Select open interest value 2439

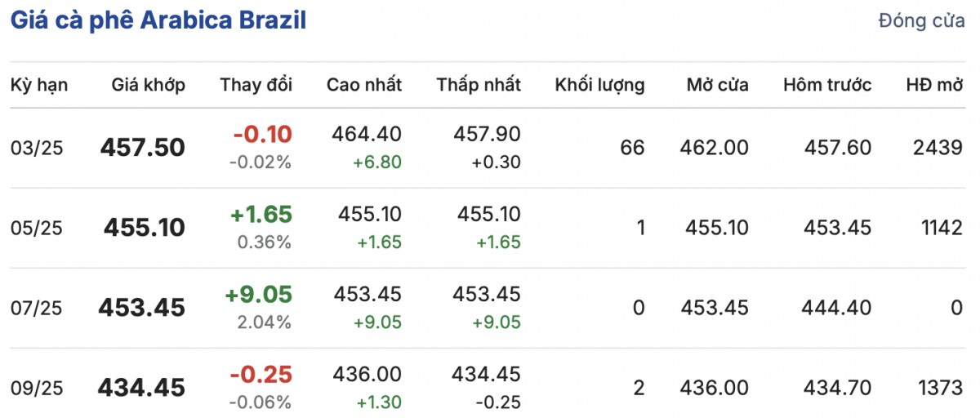click(938, 148)
